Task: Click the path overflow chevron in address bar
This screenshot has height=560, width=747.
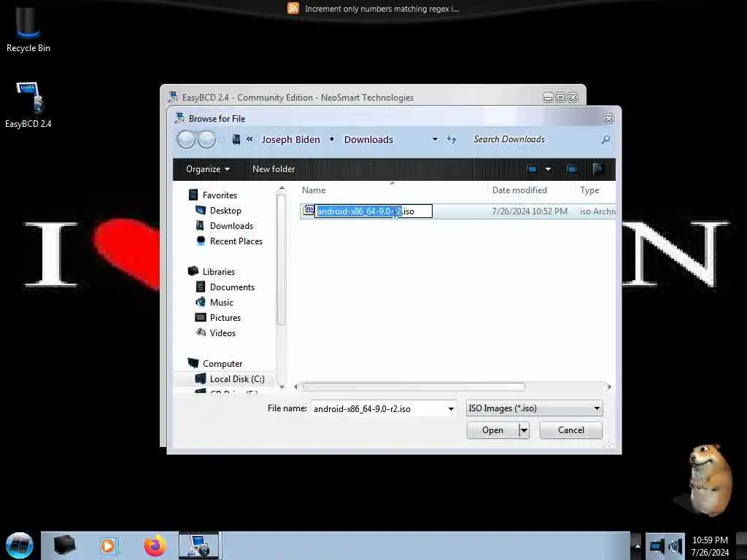Action: 249,139
